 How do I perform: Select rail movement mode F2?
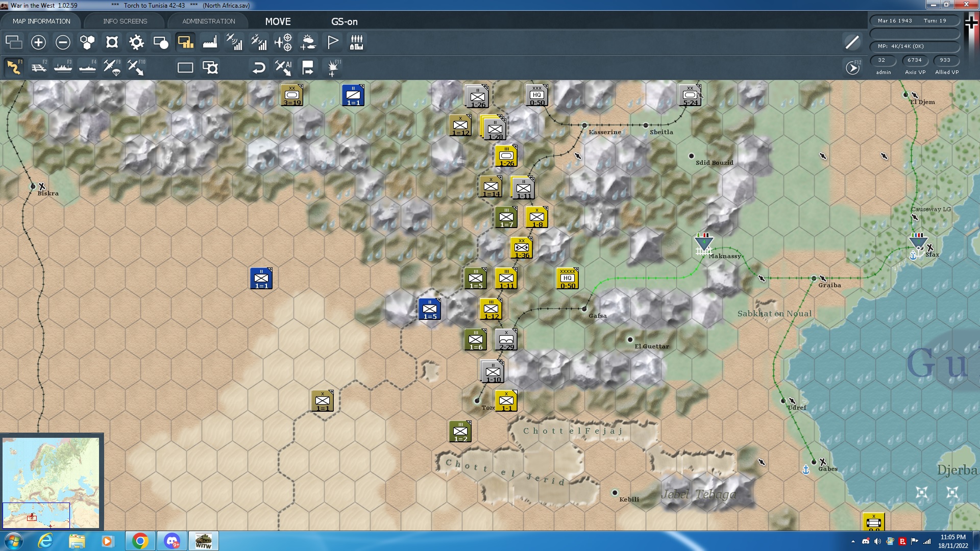point(39,67)
